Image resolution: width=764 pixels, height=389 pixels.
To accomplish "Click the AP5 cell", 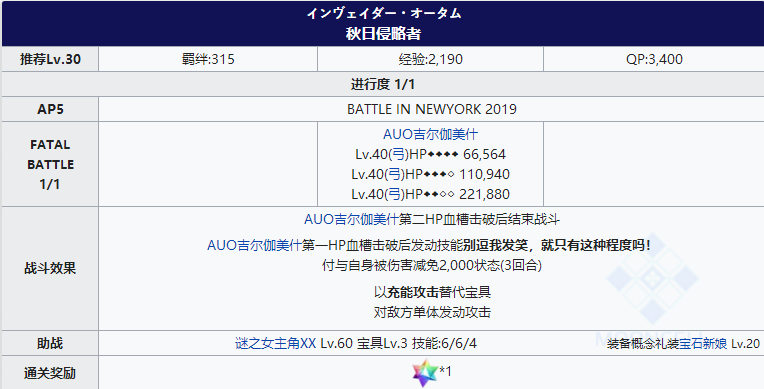I will [x=50, y=109].
